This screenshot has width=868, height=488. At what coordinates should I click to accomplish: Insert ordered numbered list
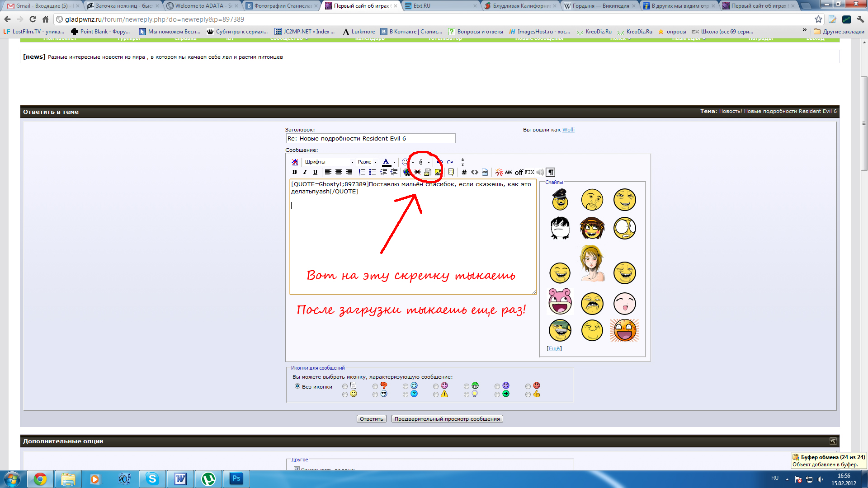362,172
